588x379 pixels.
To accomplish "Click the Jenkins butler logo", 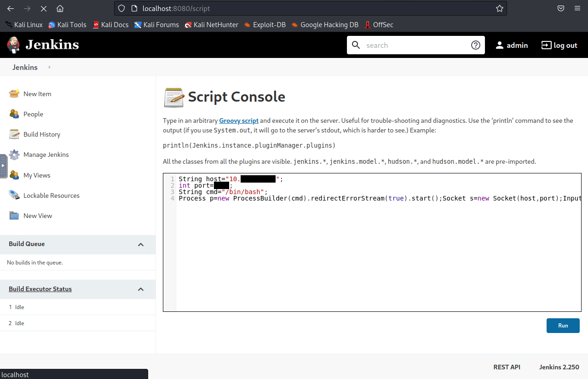I will click(13, 45).
